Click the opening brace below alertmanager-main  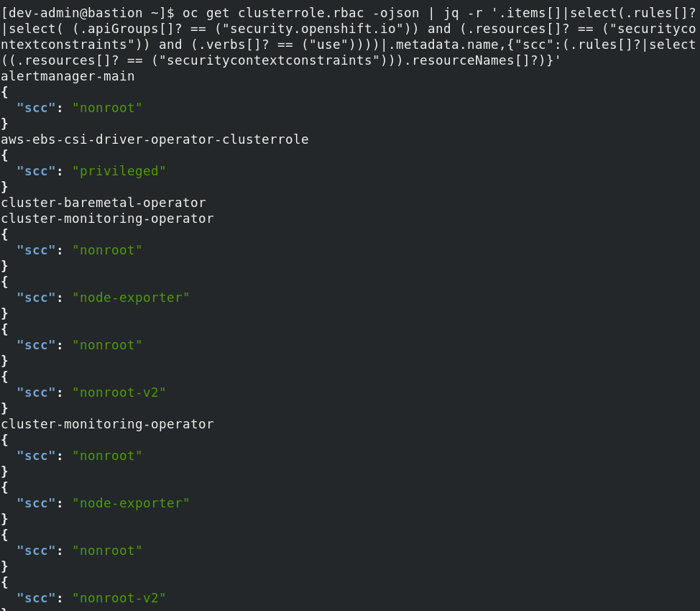click(5, 92)
